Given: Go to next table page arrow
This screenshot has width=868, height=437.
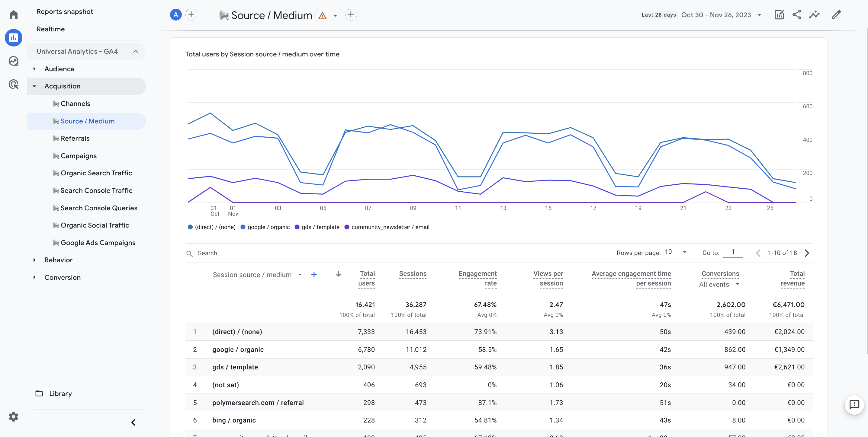Looking at the screenshot, I should pyautogui.click(x=807, y=253).
